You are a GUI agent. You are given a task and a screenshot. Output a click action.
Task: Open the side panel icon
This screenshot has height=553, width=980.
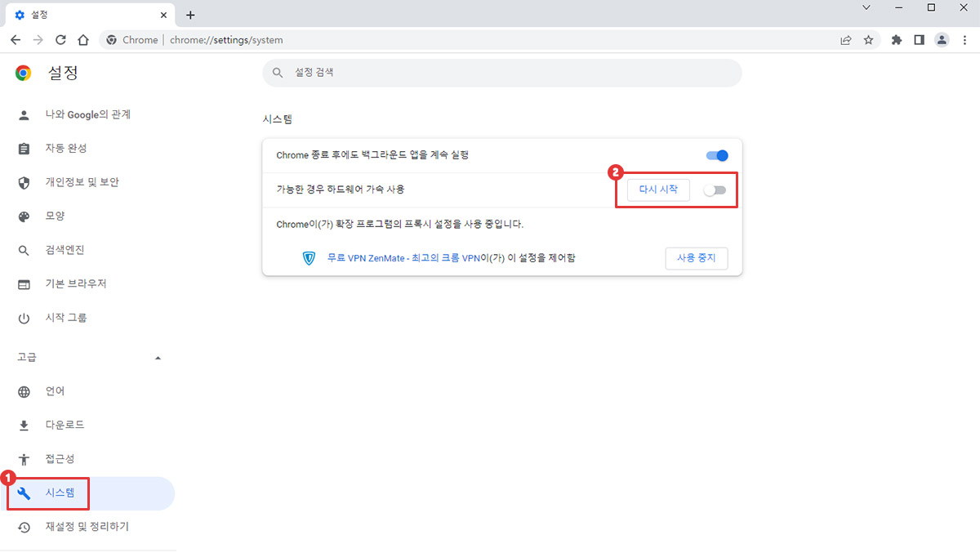pyautogui.click(x=919, y=40)
